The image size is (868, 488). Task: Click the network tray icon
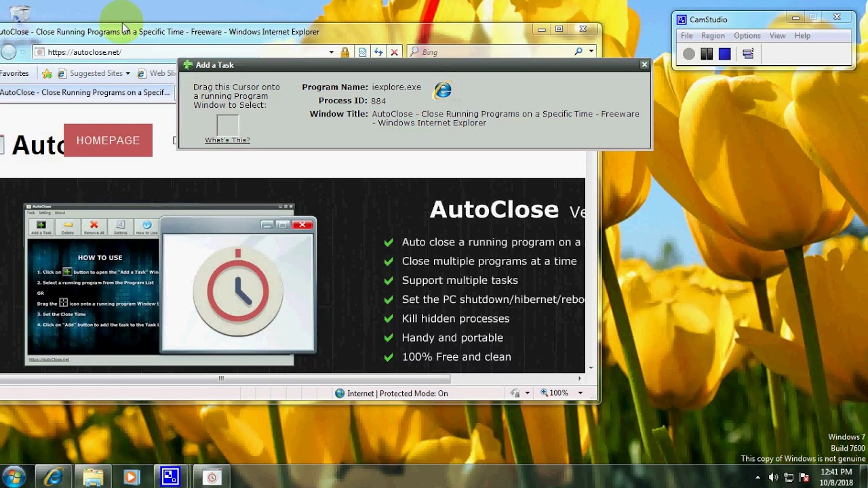[x=789, y=477]
